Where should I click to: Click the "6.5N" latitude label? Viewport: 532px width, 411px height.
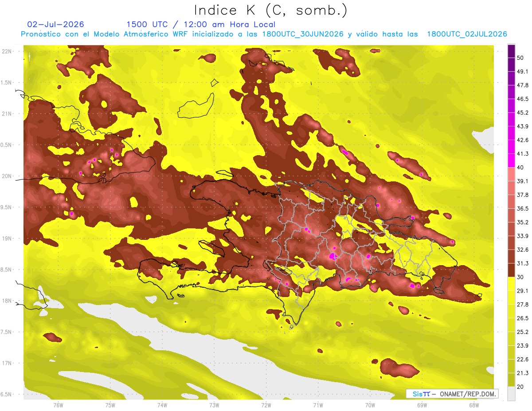pos(6,394)
